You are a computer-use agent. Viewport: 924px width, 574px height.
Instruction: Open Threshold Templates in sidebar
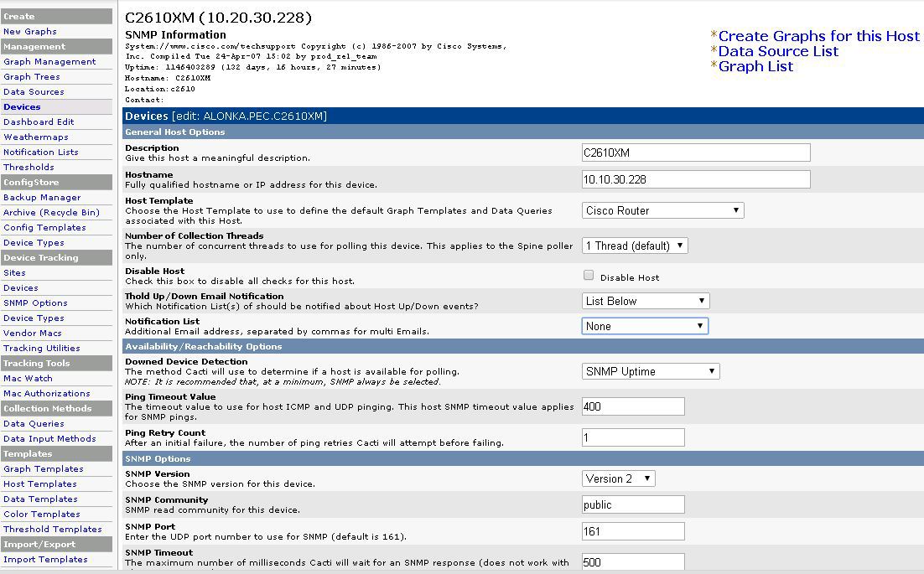[x=53, y=530]
